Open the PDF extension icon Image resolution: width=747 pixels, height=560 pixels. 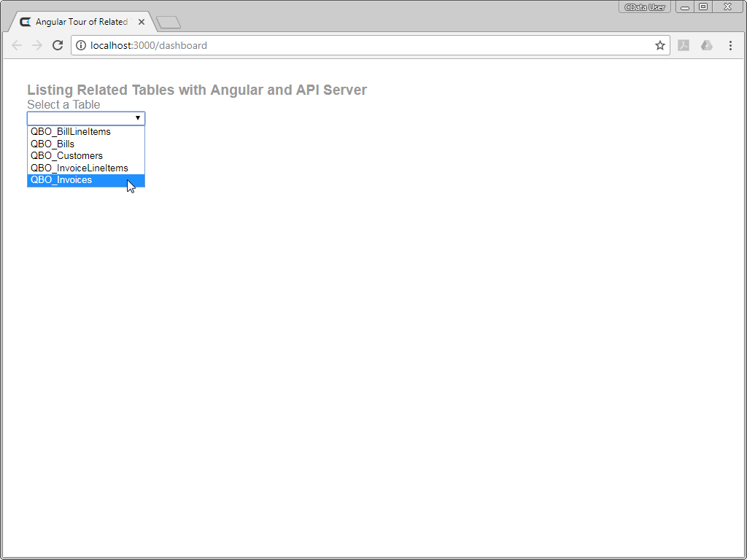[684, 45]
